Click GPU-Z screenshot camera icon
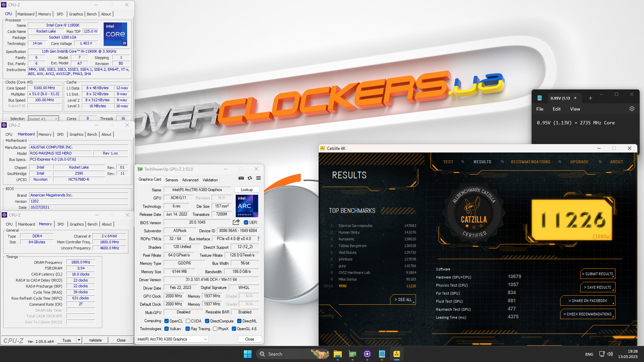Image resolution: width=644 pixels, height=362 pixels. pyautogui.click(x=241, y=178)
